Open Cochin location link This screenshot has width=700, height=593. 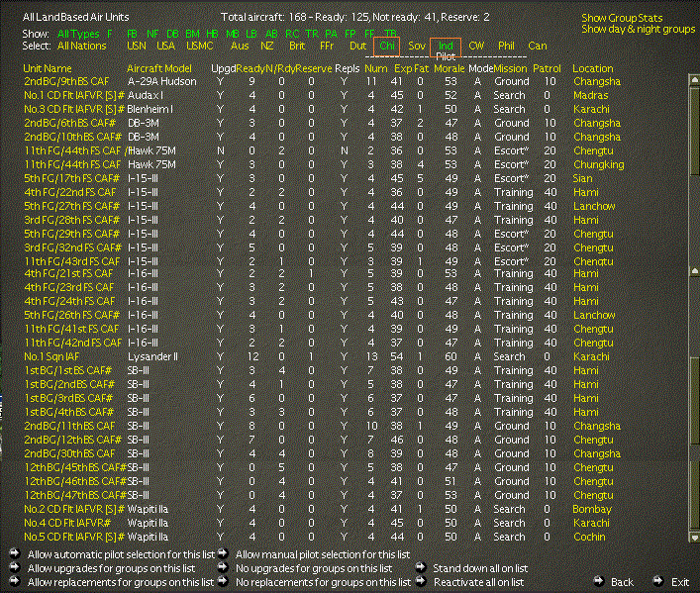(589, 537)
